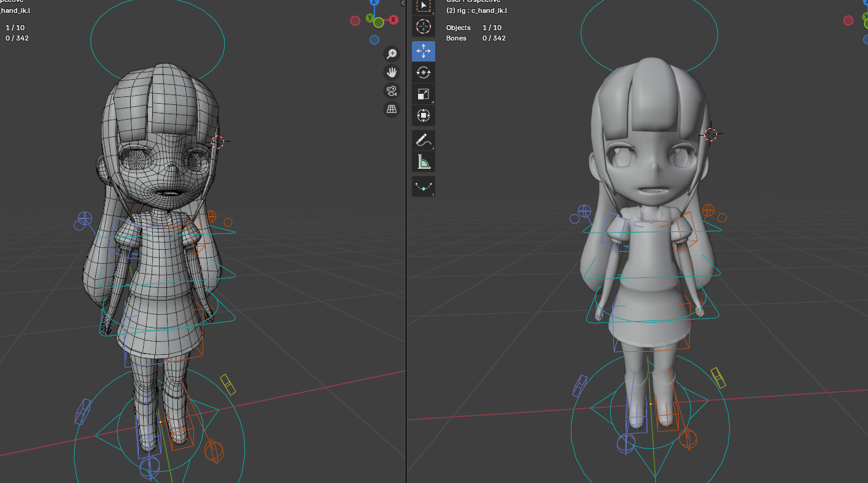
Task: Click the zoom magnifier icon in left viewport
Action: pos(392,54)
